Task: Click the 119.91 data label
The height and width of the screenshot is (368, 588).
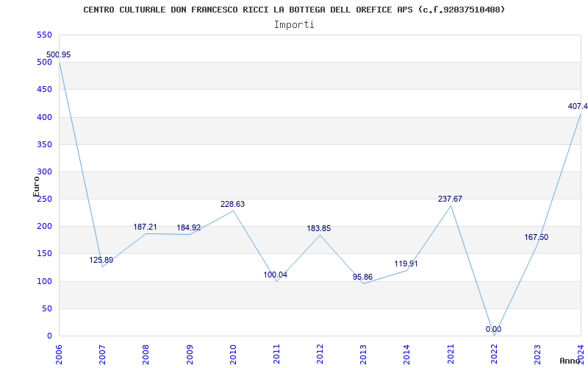Action: tap(406, 264)
